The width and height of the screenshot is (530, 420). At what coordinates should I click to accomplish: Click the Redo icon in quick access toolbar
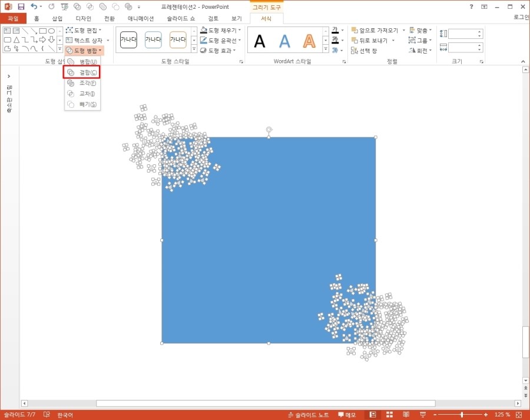pyautogui.click(x=51, y=6)
